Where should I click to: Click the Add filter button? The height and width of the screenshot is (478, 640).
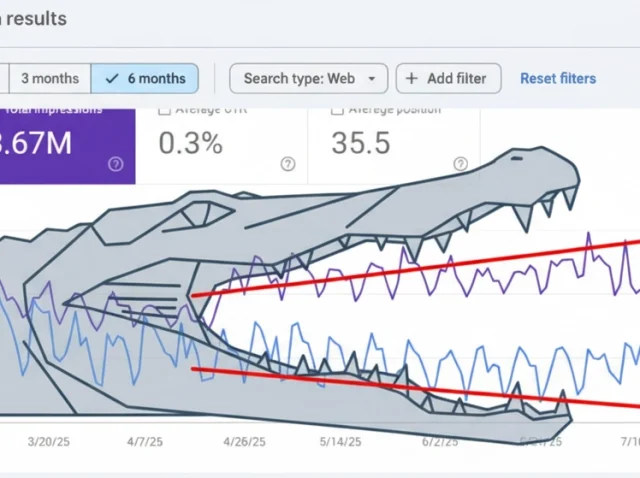point(448,78)
